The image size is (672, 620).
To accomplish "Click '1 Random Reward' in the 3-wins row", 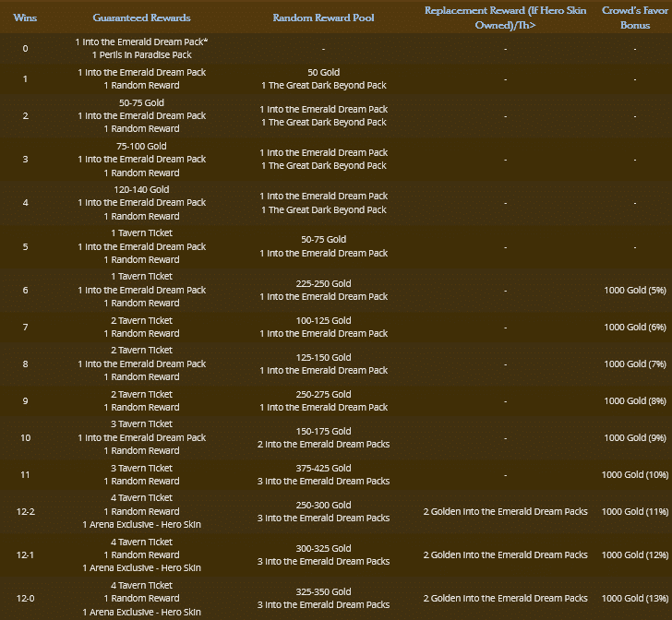I will (141, 173).
